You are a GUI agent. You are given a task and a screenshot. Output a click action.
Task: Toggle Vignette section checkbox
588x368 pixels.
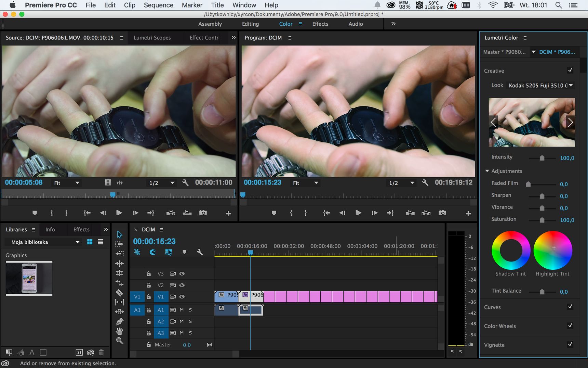point(570,344)
